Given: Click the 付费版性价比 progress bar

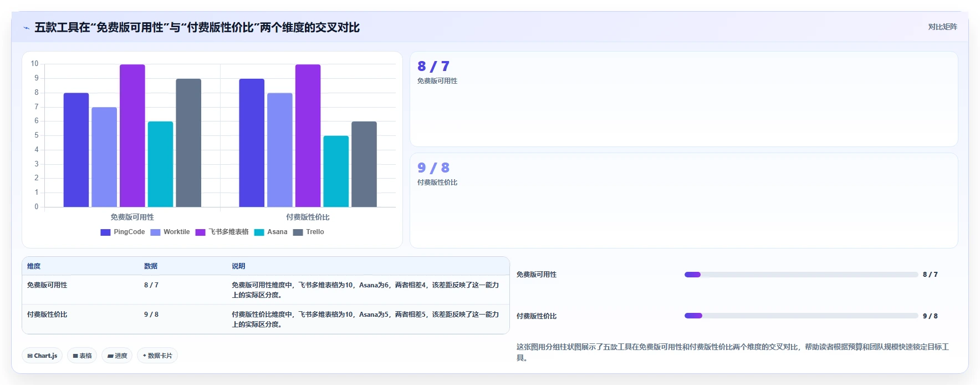Looking at the screenshot, I should (802, 316).
